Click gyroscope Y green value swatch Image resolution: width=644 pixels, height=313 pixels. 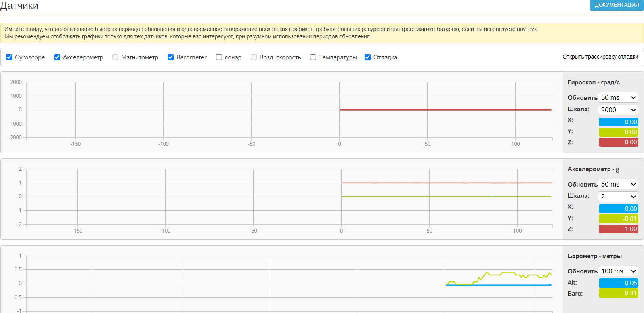point(618,132)
